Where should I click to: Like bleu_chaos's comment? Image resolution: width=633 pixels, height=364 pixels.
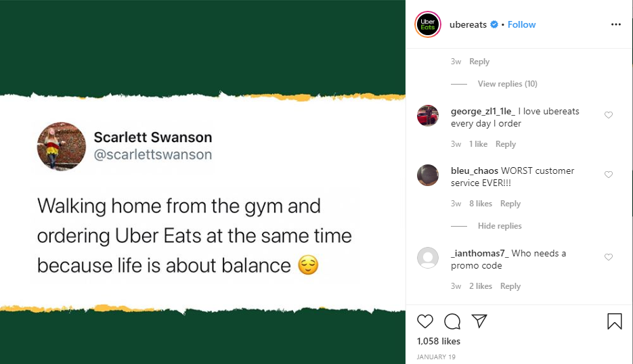[608, 175]
